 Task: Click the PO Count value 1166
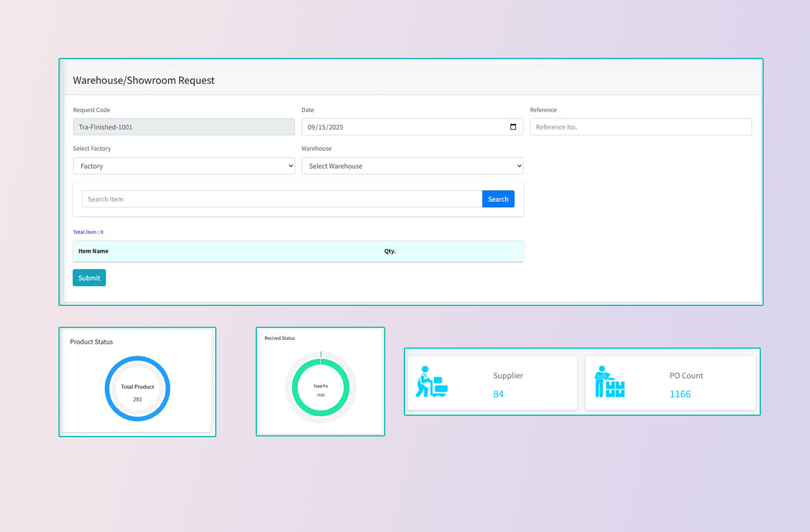[680, 394]
